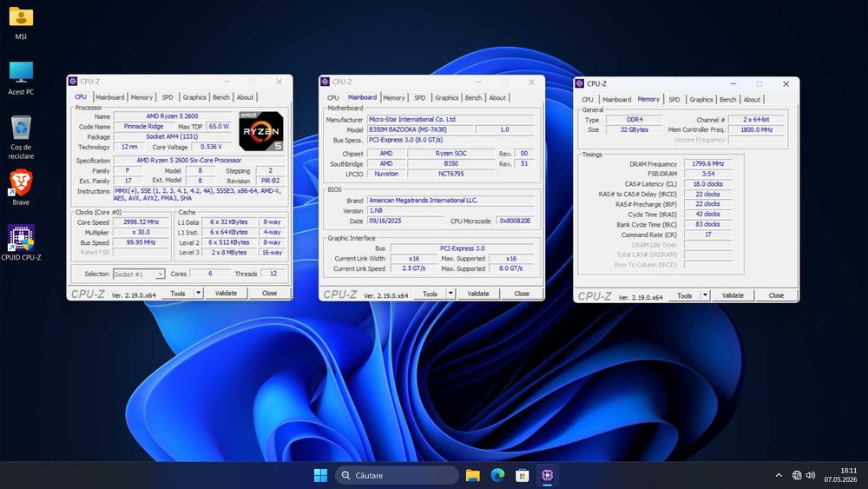Show hidden system tray icons
The height and width of the screenshot is (489, 868).
779,475
